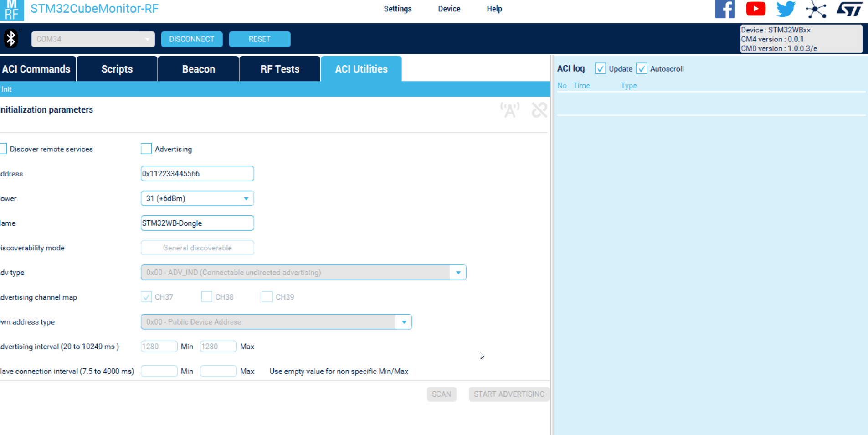Select the ACI Utilities tab
Viewport: 868px width, 435px height.
tap(361, 69)
